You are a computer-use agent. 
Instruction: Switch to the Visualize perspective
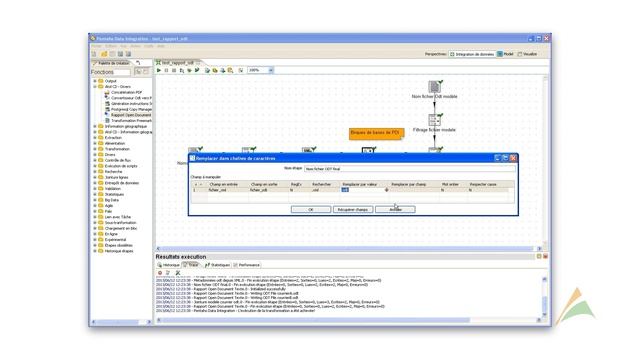pos(527,54)
